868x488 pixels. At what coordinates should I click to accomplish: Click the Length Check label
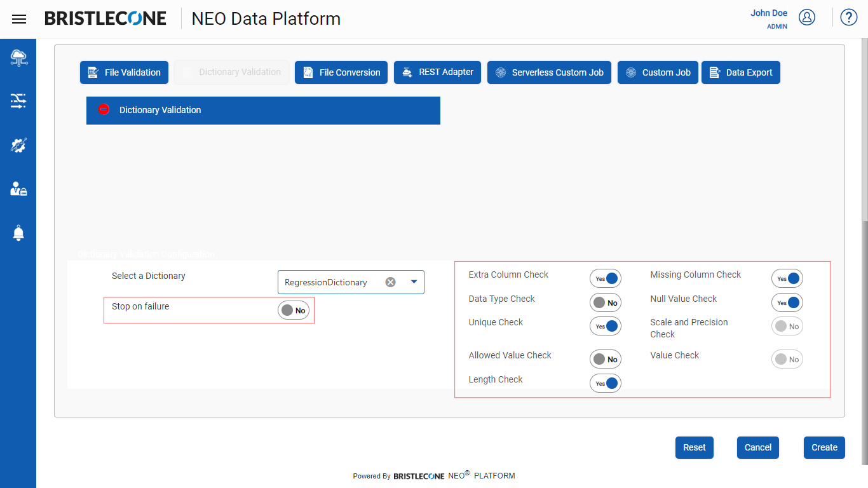click(496, 379)
